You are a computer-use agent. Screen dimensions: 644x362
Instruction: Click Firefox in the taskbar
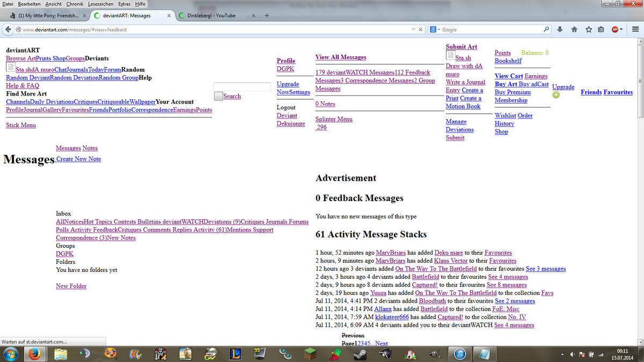35,354
